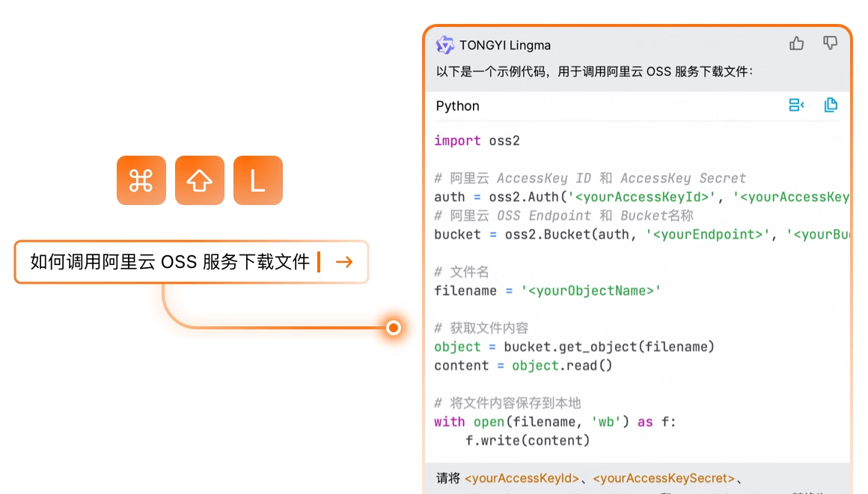Click the "Python" language label
The image size is (868, 494).
tap(458, 106)
